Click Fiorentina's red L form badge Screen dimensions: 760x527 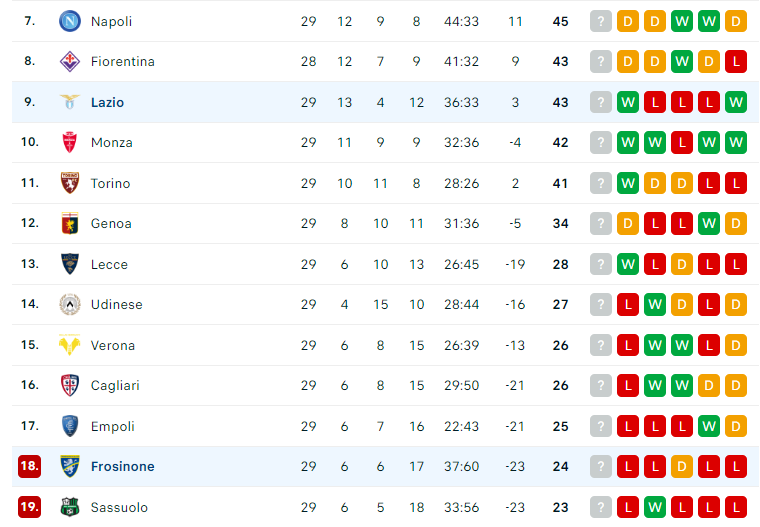click(736, 62)
